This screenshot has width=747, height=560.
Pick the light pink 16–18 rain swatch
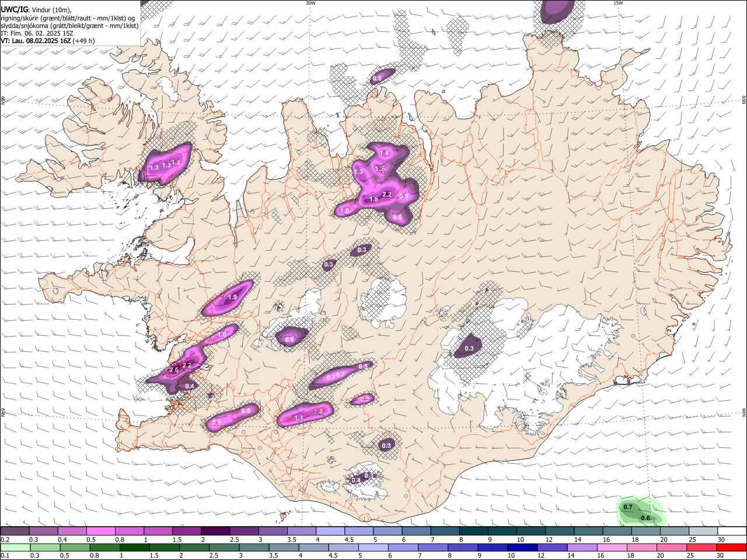612,547
